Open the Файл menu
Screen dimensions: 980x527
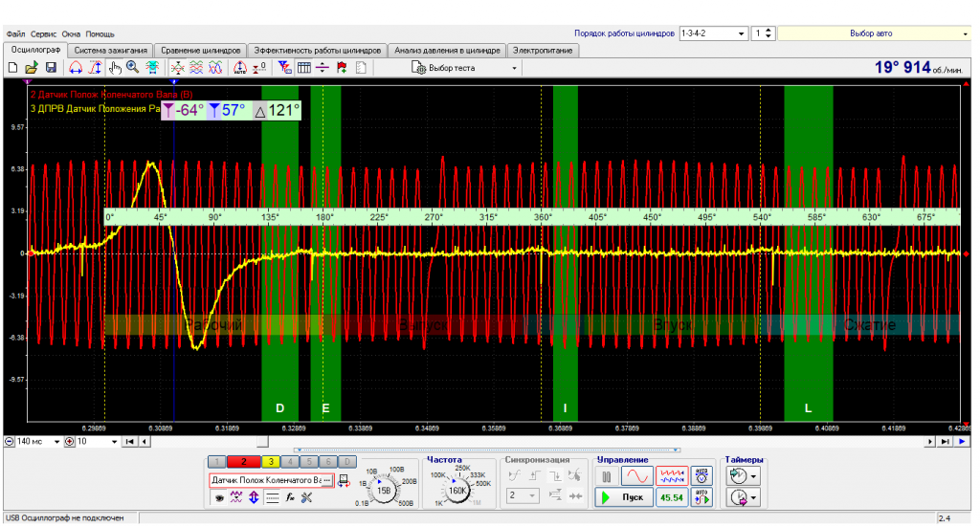15,34
